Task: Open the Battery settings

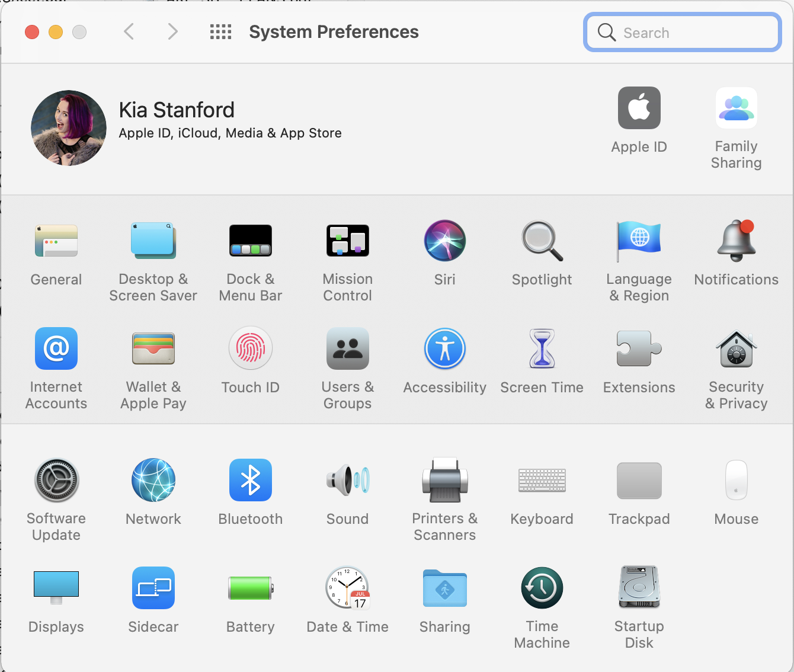Action: (250, 588)
